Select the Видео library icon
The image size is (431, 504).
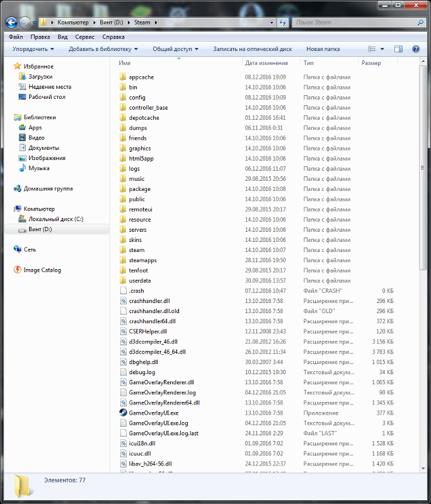(22, 137)
